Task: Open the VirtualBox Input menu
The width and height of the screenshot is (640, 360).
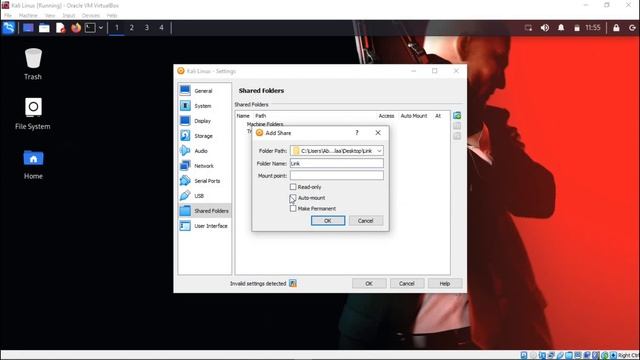Action: (x=69, y=16)
